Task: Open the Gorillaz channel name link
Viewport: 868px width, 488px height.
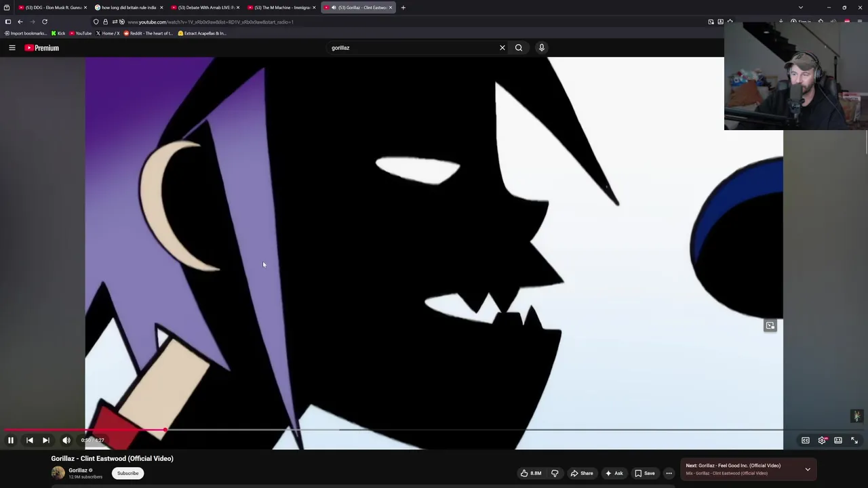Action: [x=78, y=470]
